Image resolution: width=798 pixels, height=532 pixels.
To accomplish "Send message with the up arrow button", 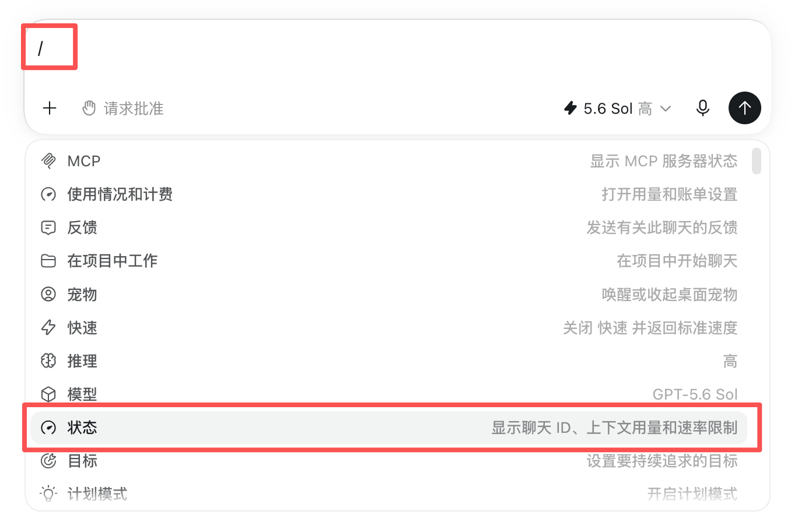I will pos(745,108).
